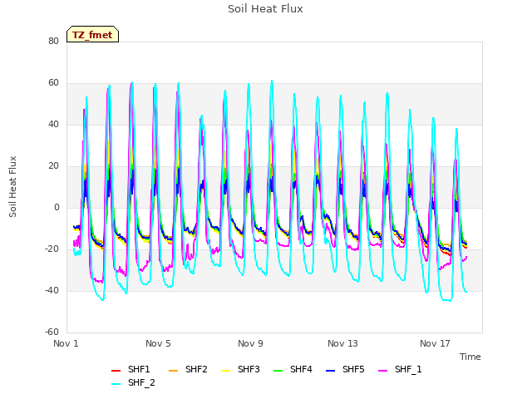The height and width of the screenshot is (399, 532).
Task: Click the 80 y-axis tick label
Action: [53, 41]
